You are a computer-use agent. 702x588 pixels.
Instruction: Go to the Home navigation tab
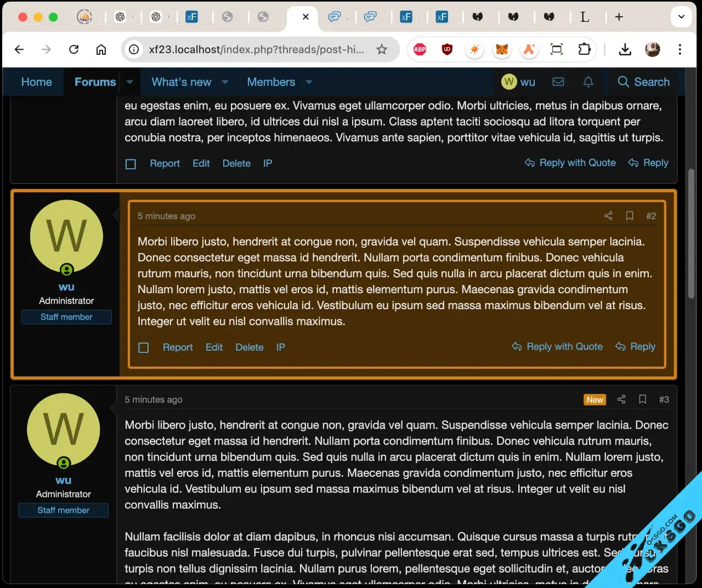pos(37,82)
